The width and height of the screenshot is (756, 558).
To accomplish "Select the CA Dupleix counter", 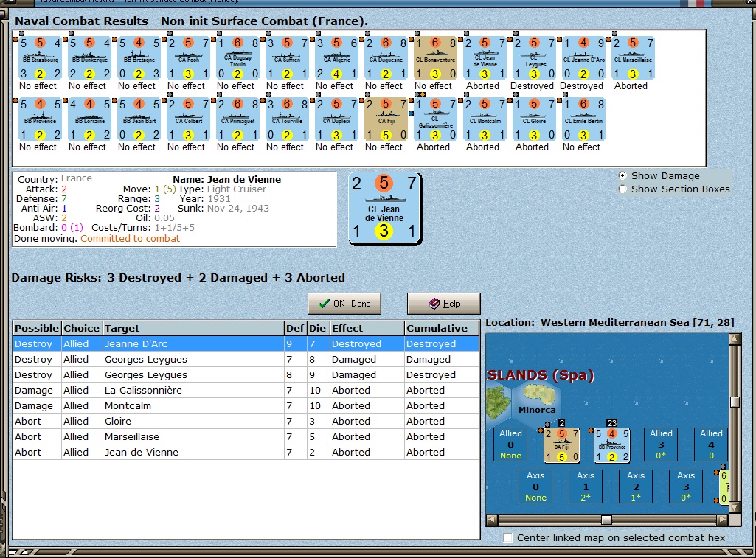I will pos(336,119).
